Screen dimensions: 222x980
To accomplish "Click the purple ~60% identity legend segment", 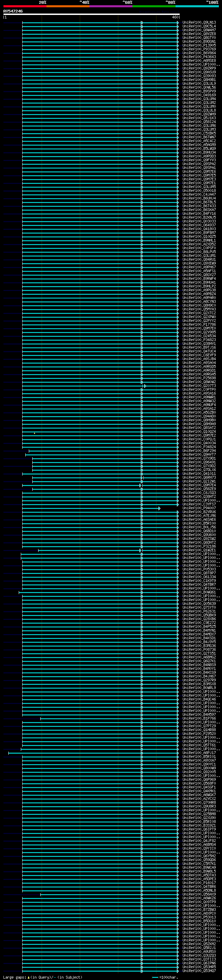I will pyautogui.click(x=111, y=6).
